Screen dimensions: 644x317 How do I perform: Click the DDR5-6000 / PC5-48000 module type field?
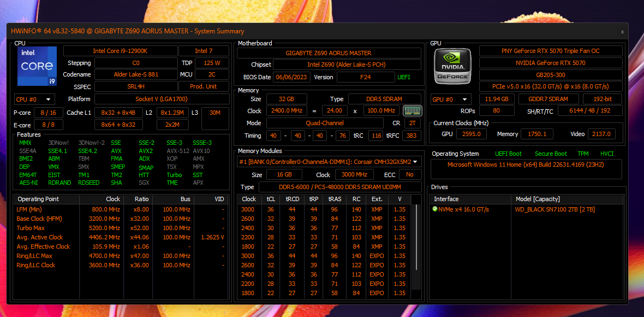click(x=340, y=187)
